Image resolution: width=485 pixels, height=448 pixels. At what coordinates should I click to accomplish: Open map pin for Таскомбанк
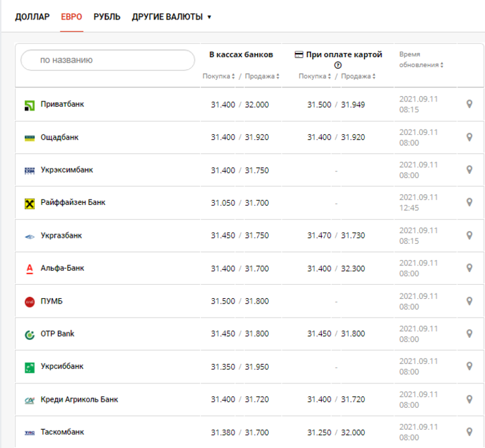[470, 432]
